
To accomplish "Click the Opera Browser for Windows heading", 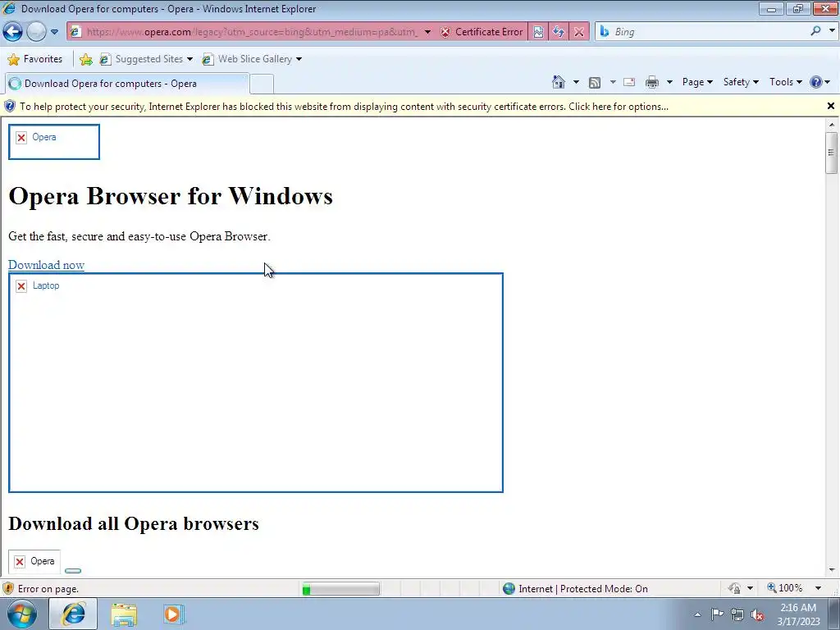I will click(x=171, y=196).
